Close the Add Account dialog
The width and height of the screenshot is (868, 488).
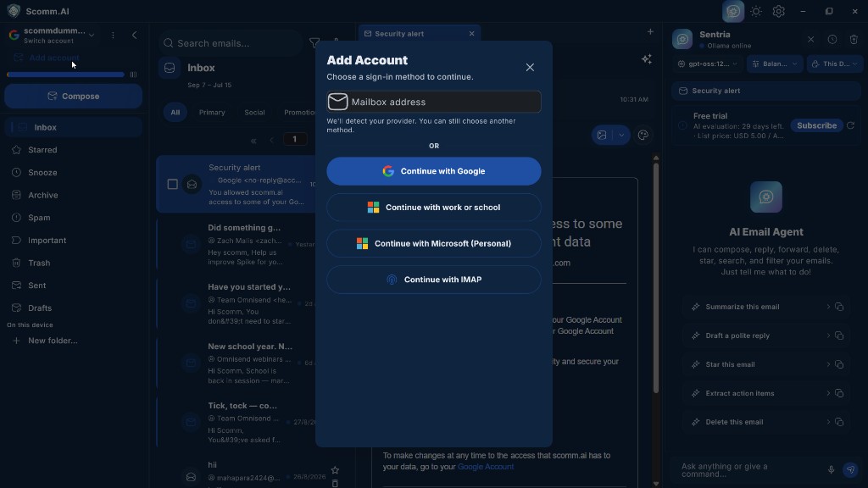530,67
